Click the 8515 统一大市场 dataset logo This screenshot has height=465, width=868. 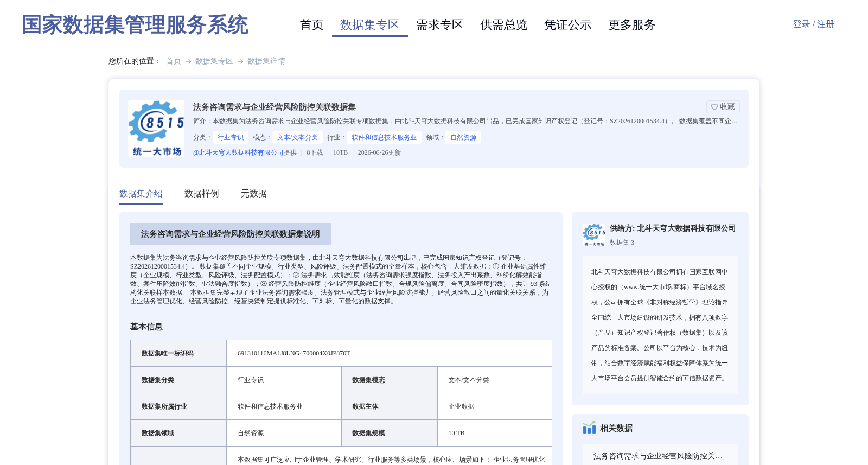pos(156,129)
